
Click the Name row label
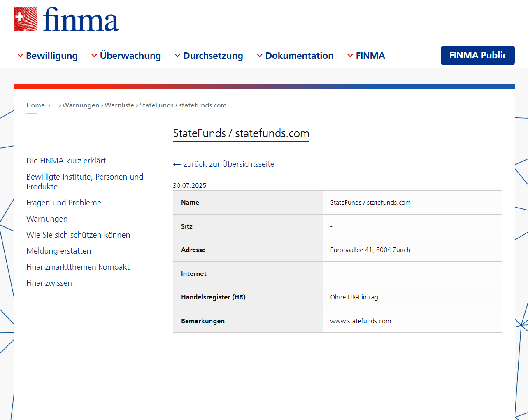[190, 203]
